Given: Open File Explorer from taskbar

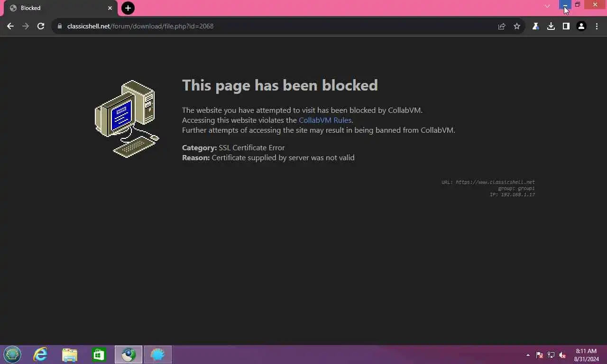Looking at the screenshot, I should pos(70,355).
